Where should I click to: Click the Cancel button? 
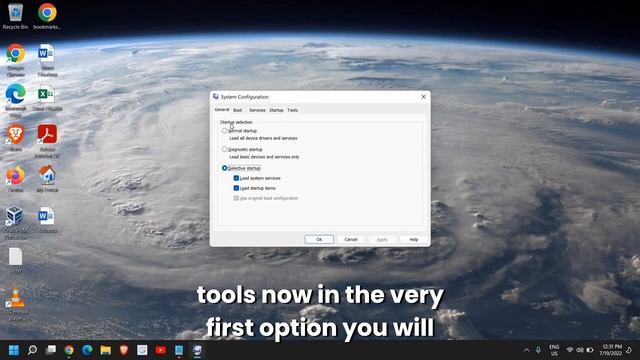[351, 240]
